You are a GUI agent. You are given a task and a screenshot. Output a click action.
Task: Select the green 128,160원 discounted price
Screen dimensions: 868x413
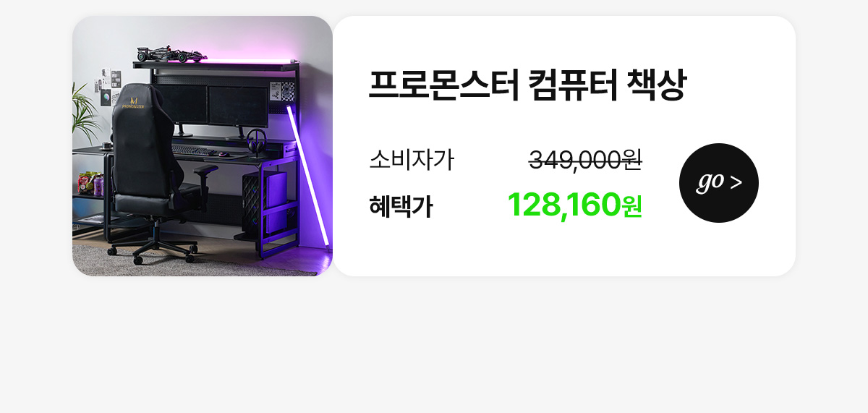pyautogui.click(x=575, y=205)
